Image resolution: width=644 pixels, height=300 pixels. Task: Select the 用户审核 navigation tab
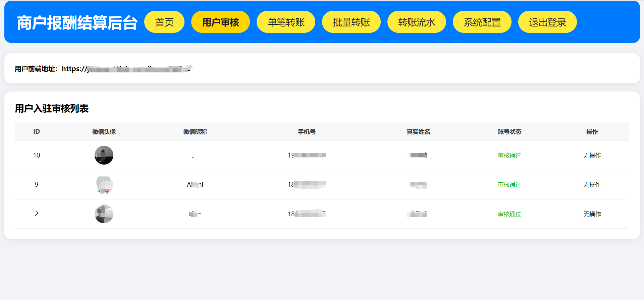coord(220,22)
